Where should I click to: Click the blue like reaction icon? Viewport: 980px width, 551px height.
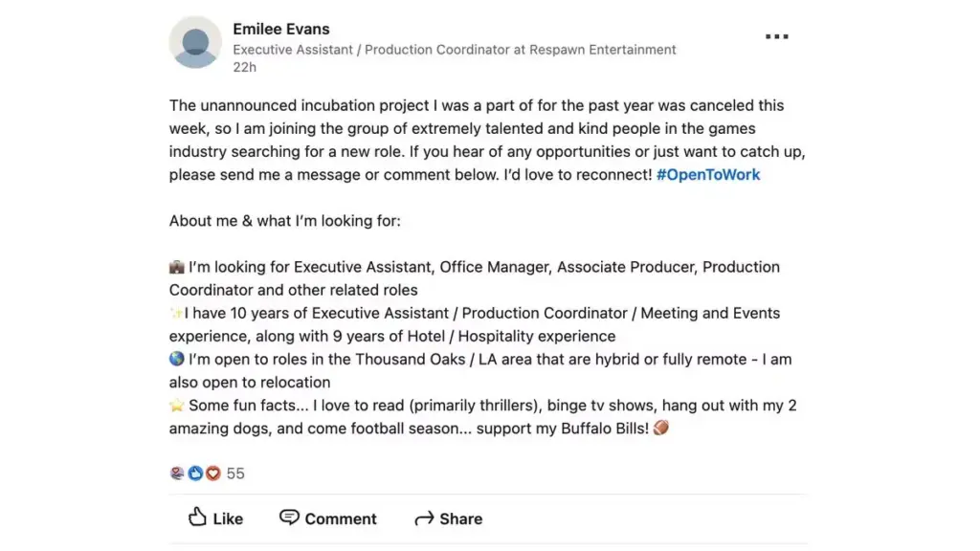coord(195,474)
